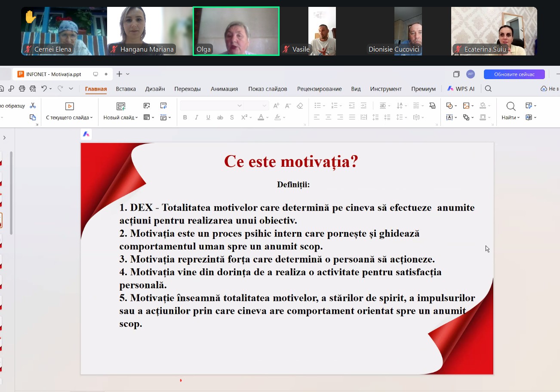Toggle Bold formatting button
The height and width of the screenshot is (392, 560).
click(185, 117)
